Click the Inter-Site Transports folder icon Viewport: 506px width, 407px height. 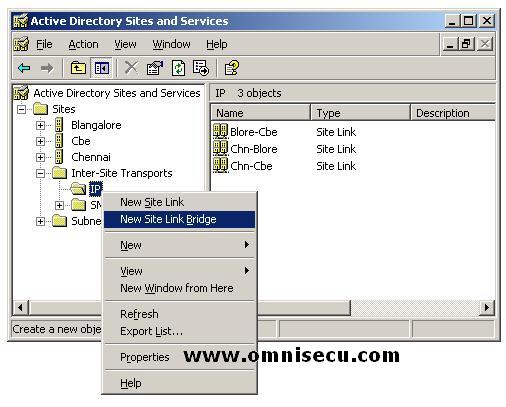pyautogui.click(x=60, y=173)
